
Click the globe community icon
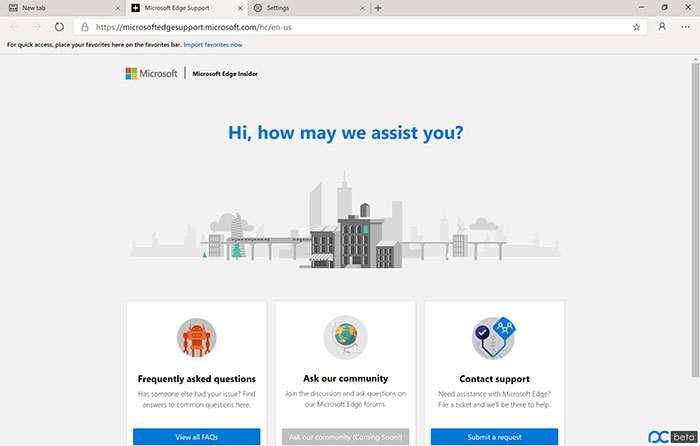(x=346, y=338)
